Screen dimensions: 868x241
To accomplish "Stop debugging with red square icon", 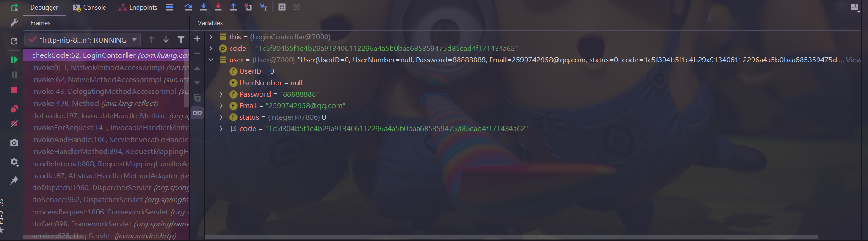I will (x=14, y=90).
